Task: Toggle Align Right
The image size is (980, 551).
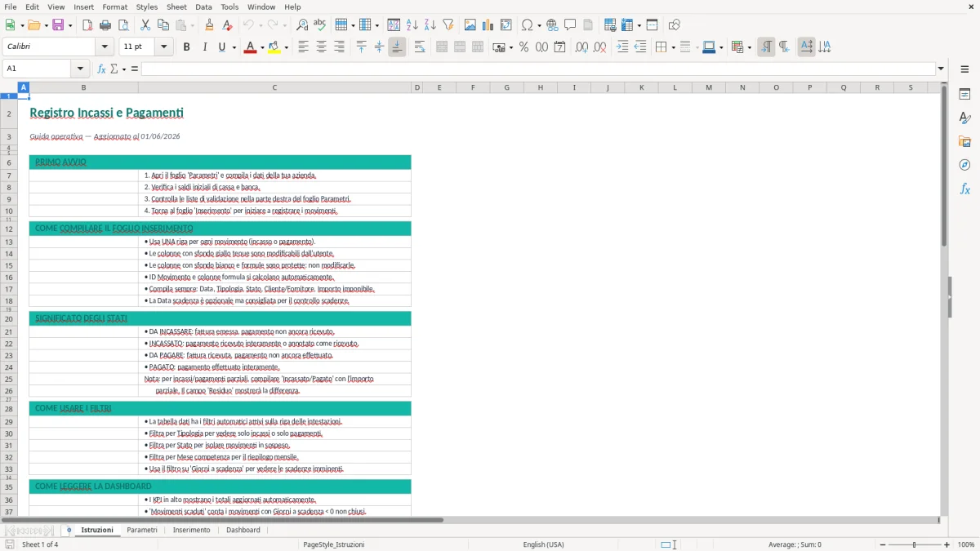Action: point(340,47)
